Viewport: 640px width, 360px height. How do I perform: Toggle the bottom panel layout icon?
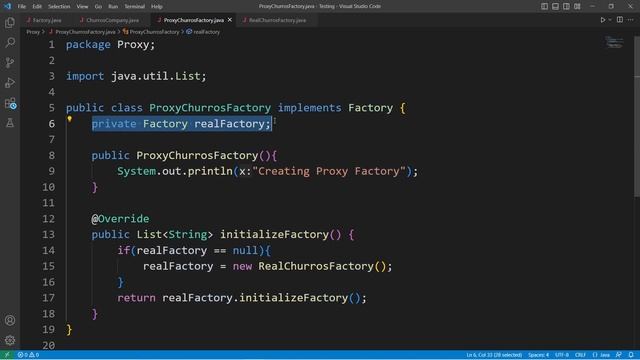[556, 7]
